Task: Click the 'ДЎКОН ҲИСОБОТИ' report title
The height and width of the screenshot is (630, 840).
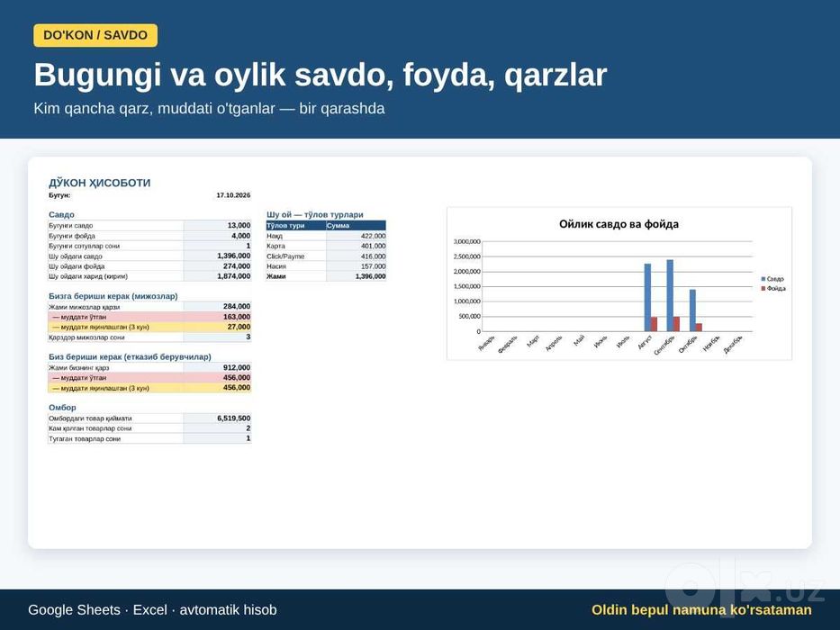Action: click(100, 183)
